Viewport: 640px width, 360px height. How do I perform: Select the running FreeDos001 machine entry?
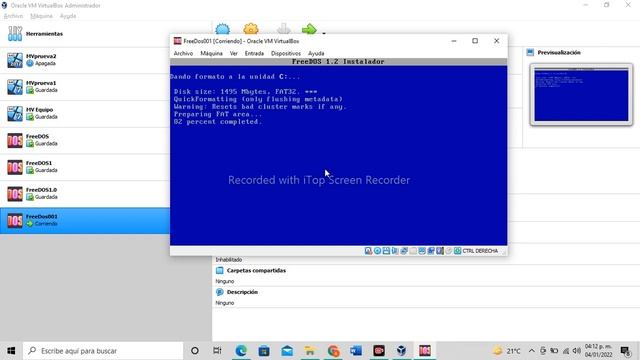tap(85, 220)
